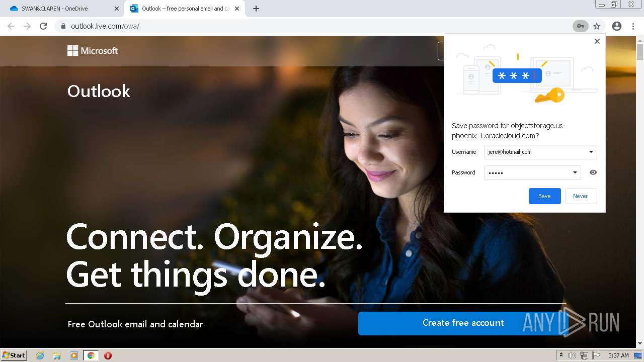644x362 pixels.
Task: Bookmark this page with the star icon
Action: [597, 26]
